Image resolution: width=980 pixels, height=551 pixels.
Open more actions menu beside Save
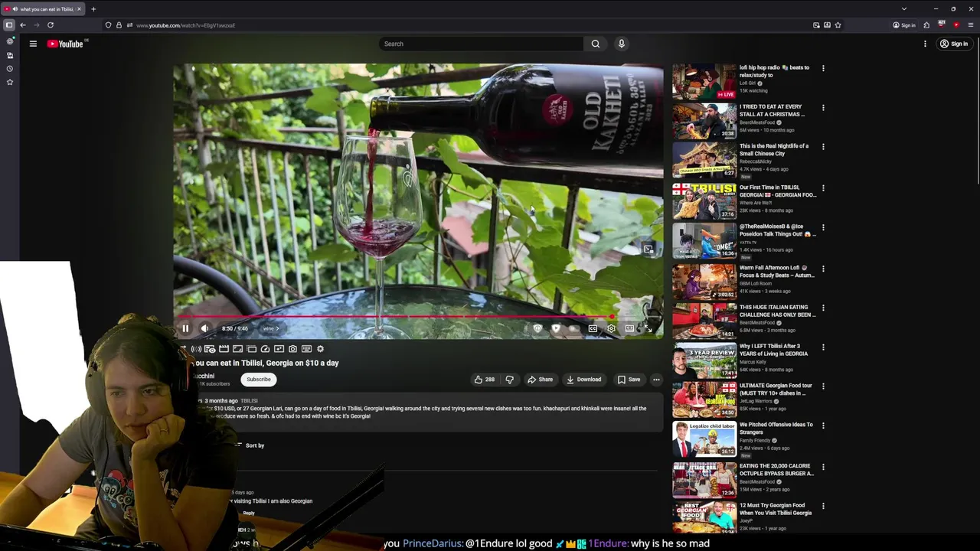point(656,380)
